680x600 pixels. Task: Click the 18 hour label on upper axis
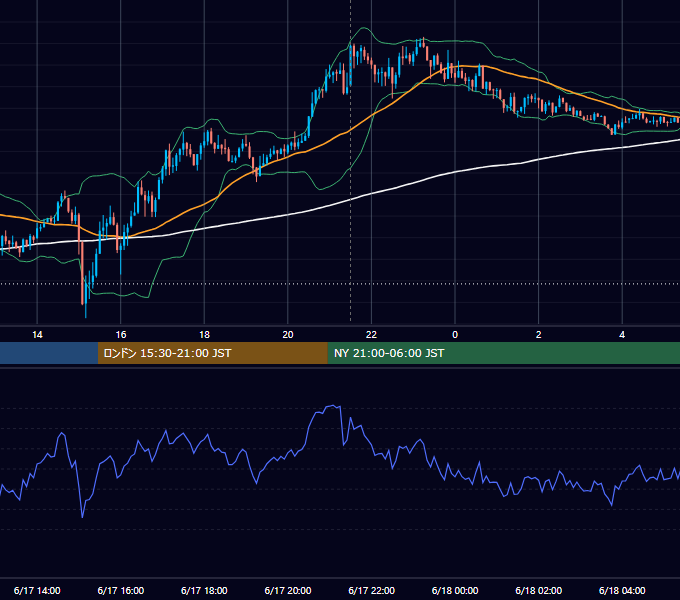(x=204, y=335)
